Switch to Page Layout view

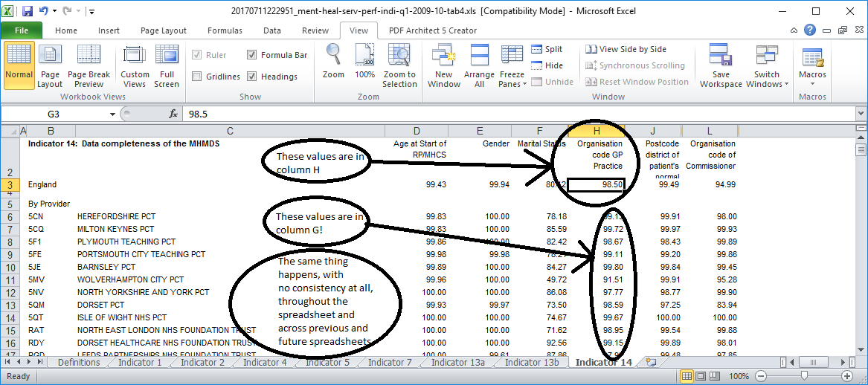[50, 65]
